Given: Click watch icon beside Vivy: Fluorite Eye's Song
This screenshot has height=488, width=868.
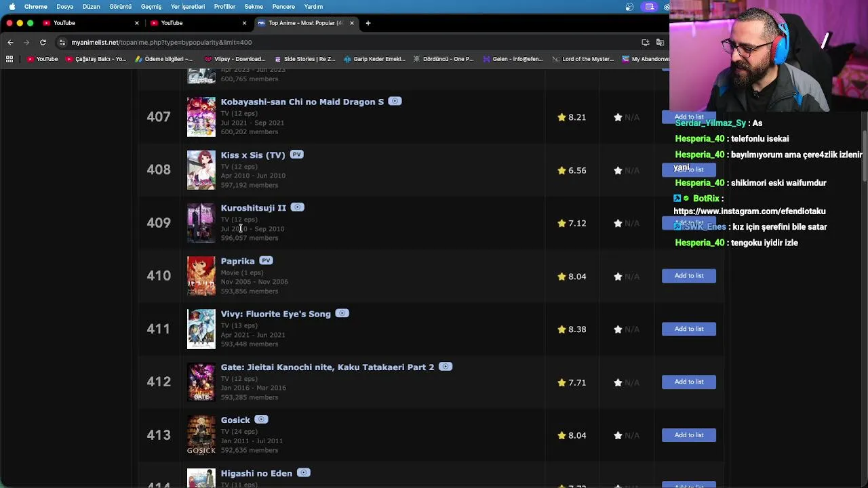Looking at the screenshot, I should [342, 313].
